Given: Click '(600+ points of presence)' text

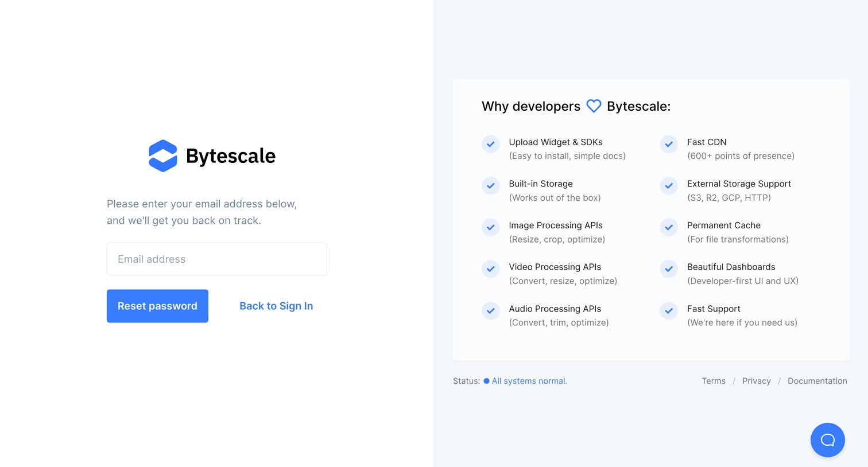Looking at the screenshot, I should click(741, 156).
